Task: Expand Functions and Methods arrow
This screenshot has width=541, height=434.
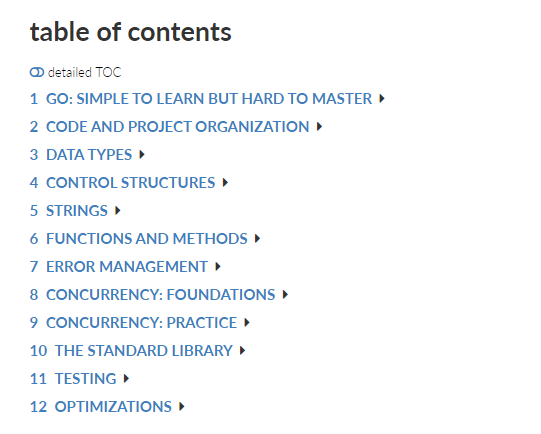Action: 257,238
